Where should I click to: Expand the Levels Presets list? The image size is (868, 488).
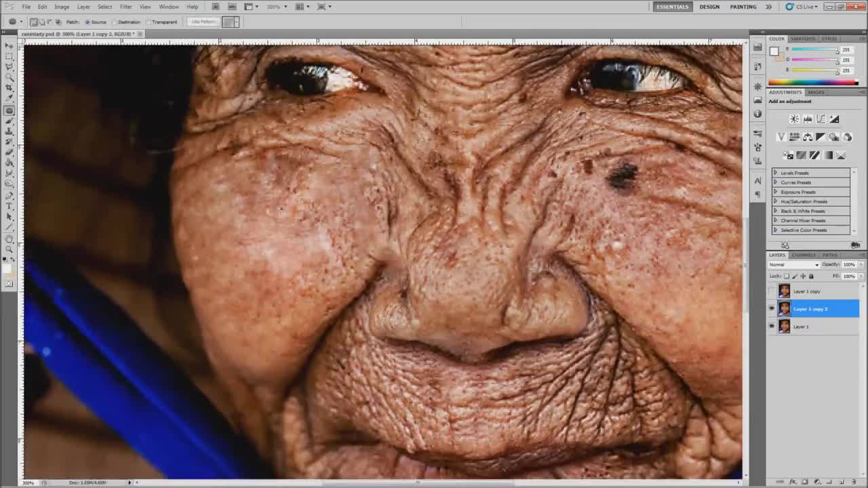pos(775,173)
